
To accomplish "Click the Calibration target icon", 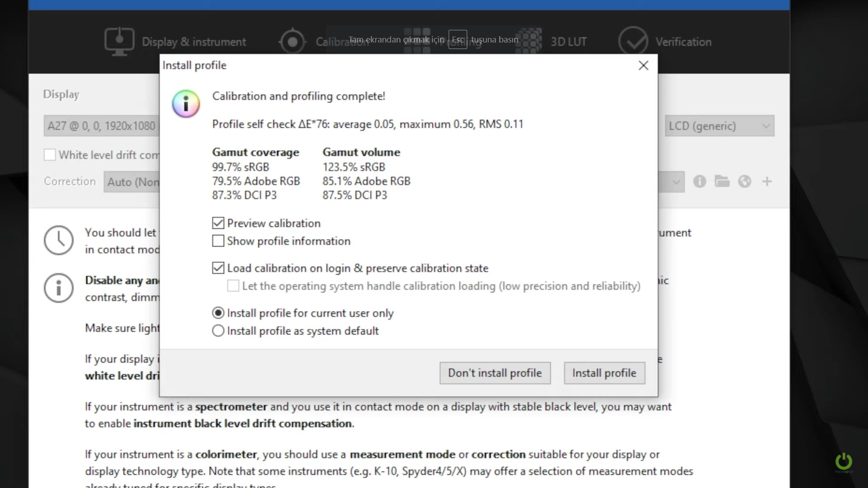I will click(x=292, y=42).
